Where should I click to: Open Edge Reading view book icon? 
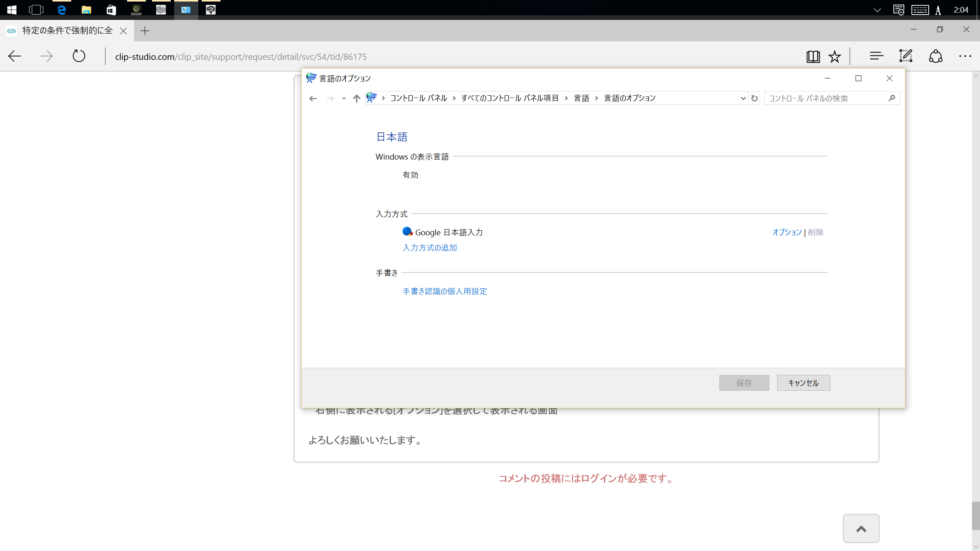813,57
